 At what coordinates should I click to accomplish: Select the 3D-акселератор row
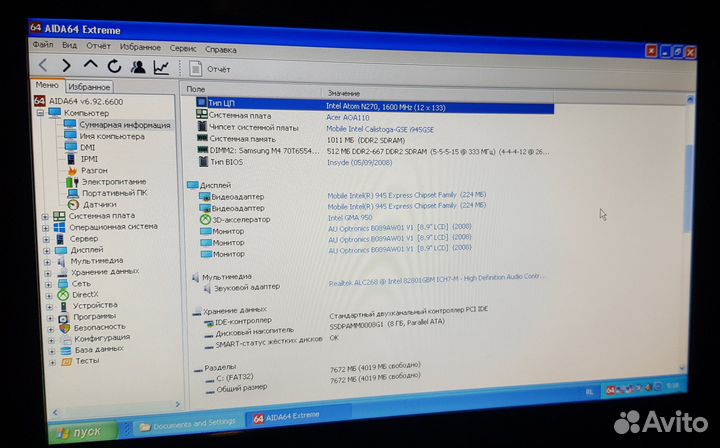click(286, 218)
